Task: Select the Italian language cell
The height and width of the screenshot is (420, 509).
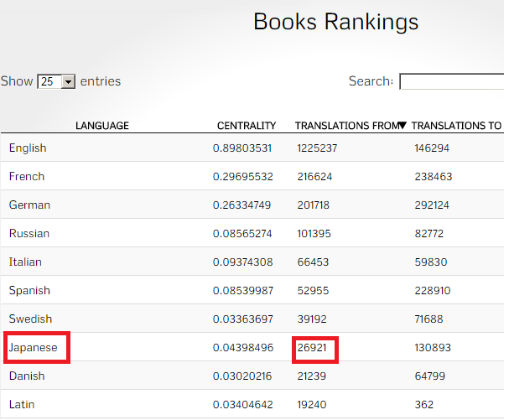Action: (25, 262)
